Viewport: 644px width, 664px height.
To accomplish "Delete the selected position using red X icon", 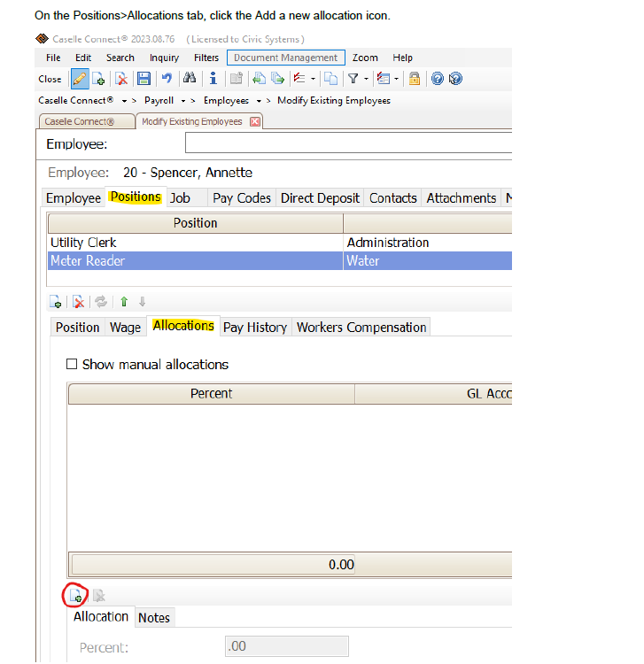I will click(x=78, y=302).
